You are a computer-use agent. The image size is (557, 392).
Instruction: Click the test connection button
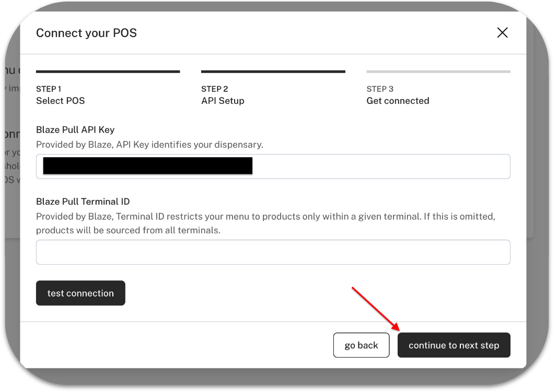(x=80, y=293)
